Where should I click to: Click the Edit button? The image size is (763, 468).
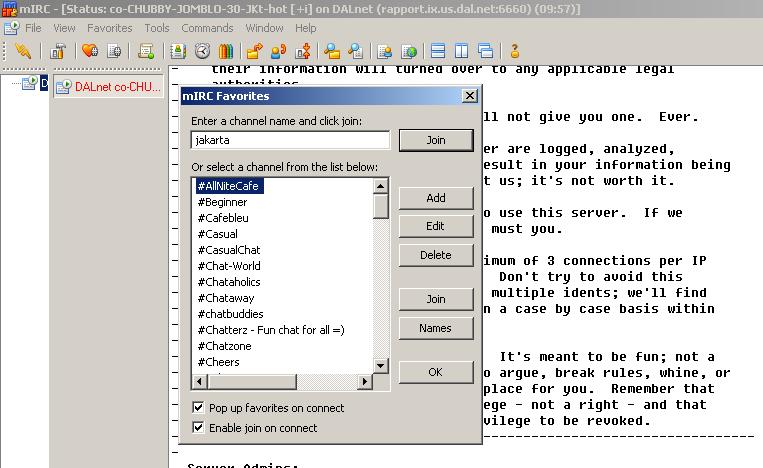(x=436, y=226)
